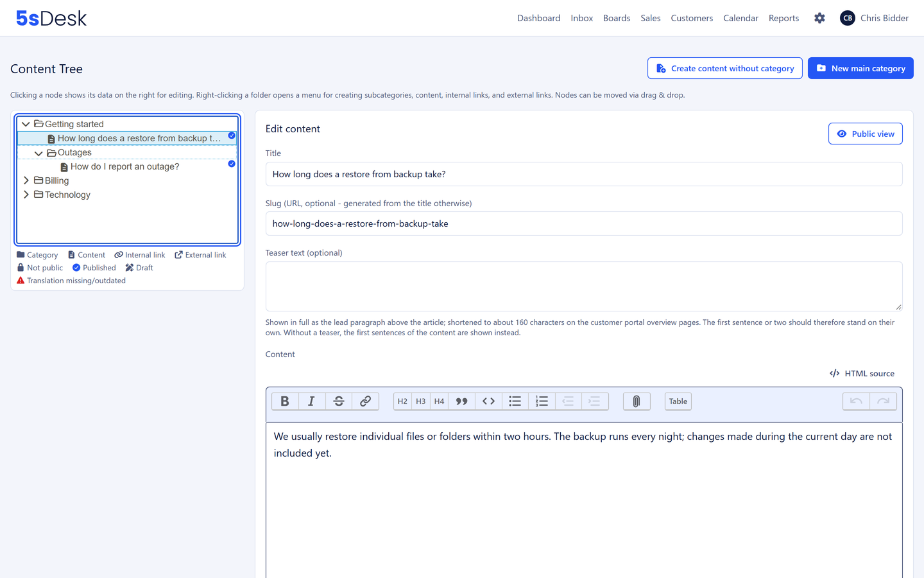Open Chris Bidder user avatar

(848, 18)
